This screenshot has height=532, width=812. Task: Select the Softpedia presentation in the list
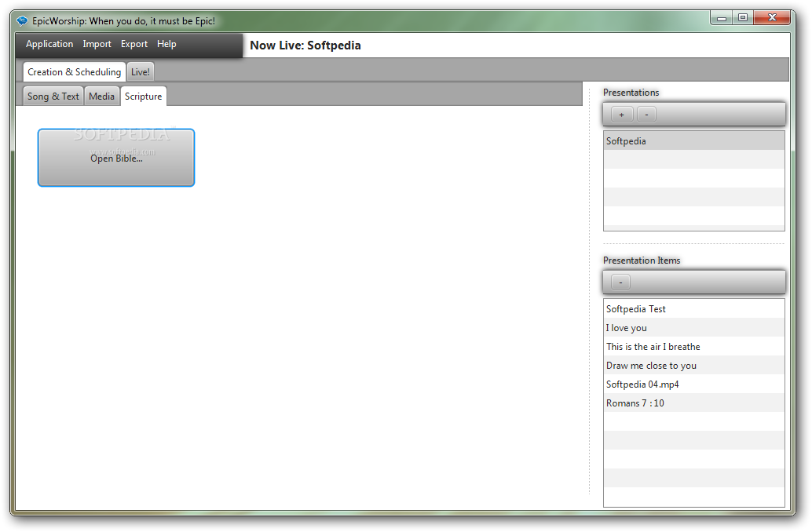(694, 140)
